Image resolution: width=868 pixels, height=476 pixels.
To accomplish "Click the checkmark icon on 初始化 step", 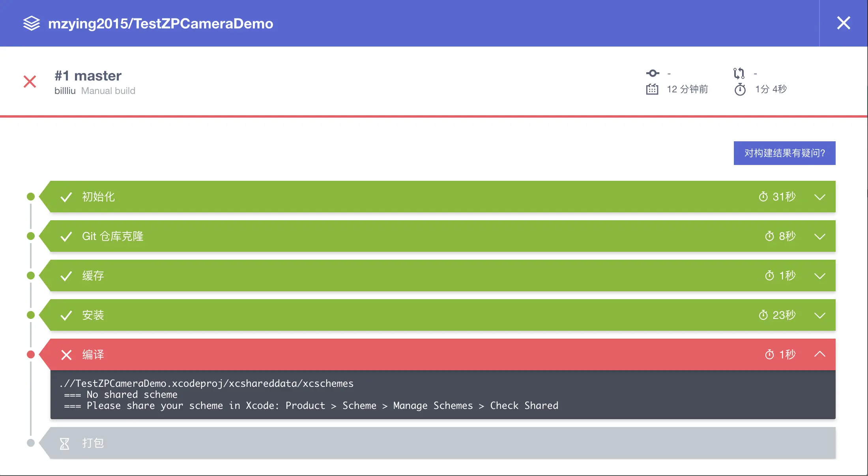I will [66, 197].
